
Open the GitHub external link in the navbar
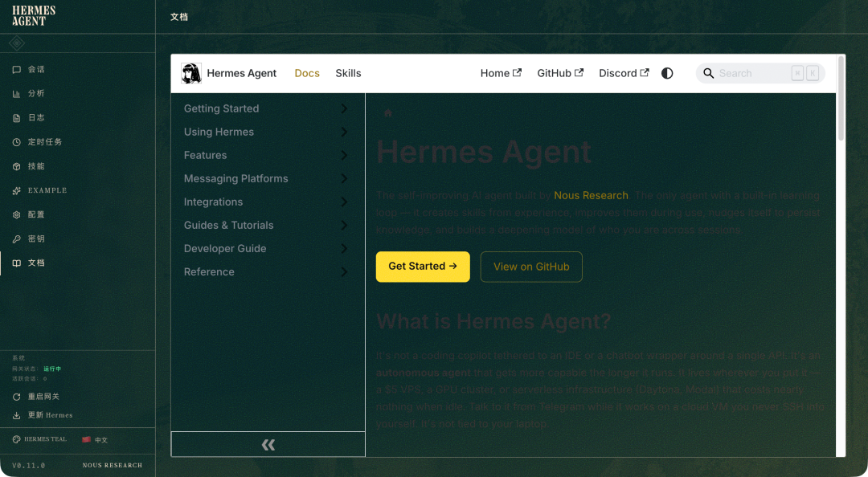560,73
